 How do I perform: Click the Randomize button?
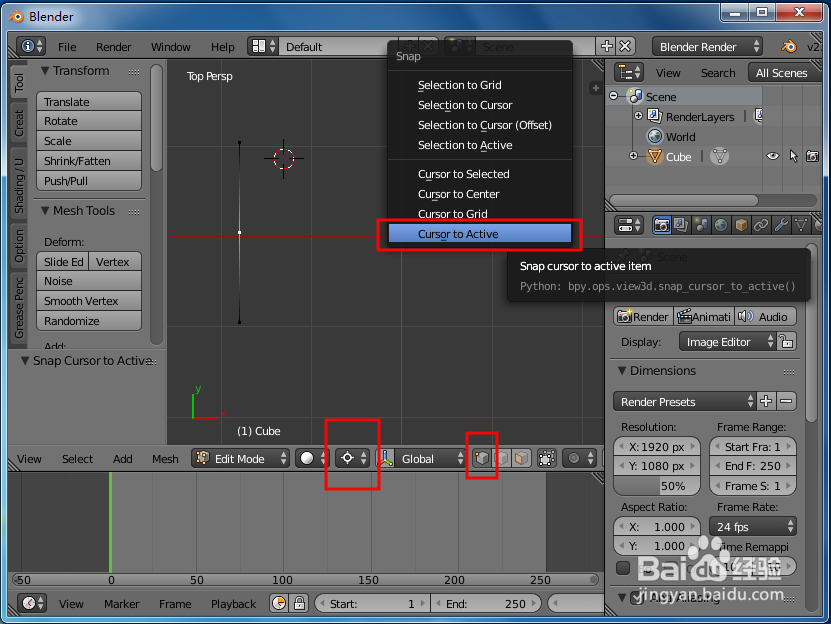pyautogui.click(x=89, y=321)
